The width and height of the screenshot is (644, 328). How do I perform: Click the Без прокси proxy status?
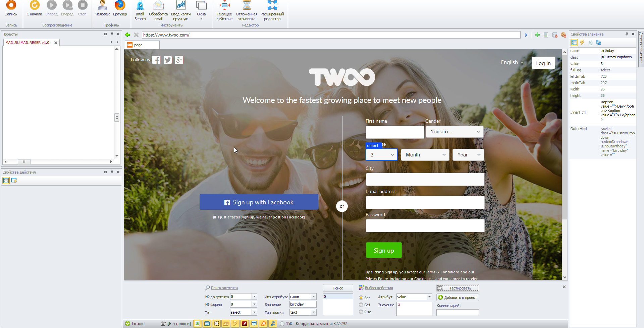pos(176,324)
